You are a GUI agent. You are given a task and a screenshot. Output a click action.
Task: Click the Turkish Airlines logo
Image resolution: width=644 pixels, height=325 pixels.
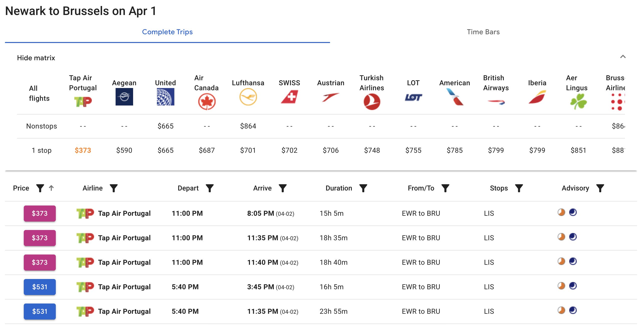coord(372,101)
